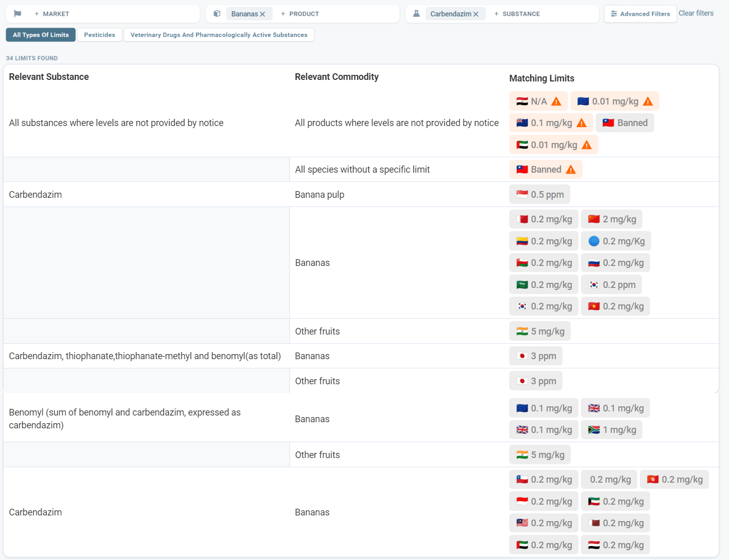Click the market flag icon

coord(17,14)
